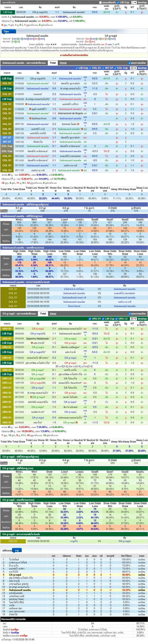Open the head-to-head match count dropdown showing 1
The image size is (148, 644).
[134, 2]
